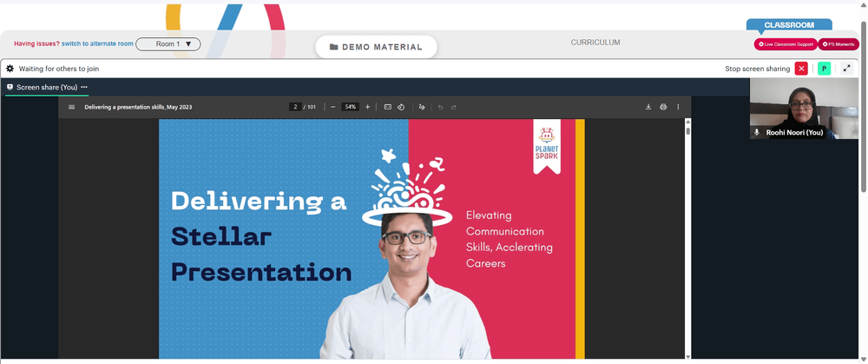Click the PDF title Delivering a presentation skills_May 2023
868x364 pixels.
tap(138, 107)
